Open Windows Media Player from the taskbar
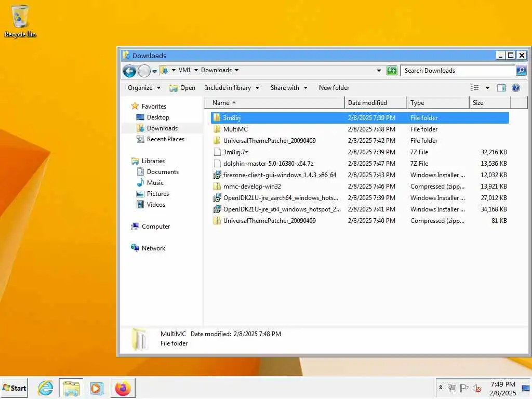The height and width of the screenshot is (399, 532). pyautogui.click(x=96, y=388)
